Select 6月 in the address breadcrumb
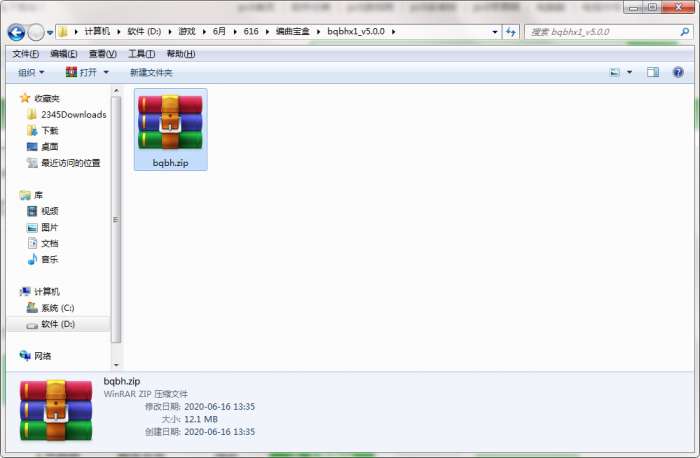This screenshot has width=700, height=458. click(219, 32)
